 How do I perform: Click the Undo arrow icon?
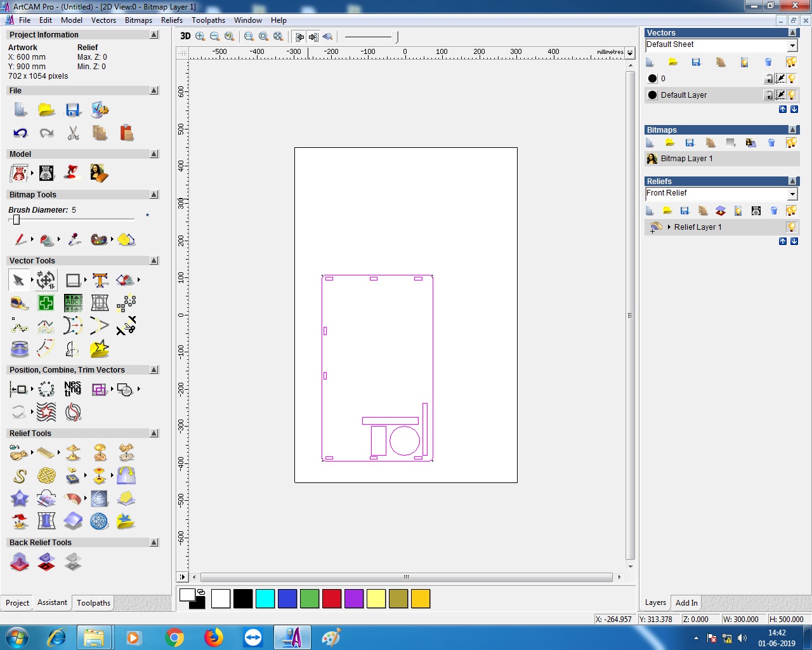[x=20, y=133]
